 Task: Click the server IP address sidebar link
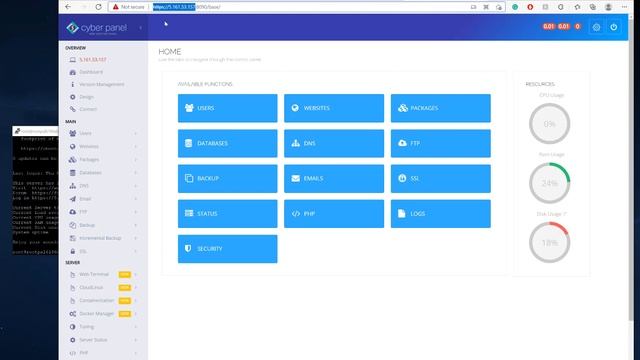[93, 60]
